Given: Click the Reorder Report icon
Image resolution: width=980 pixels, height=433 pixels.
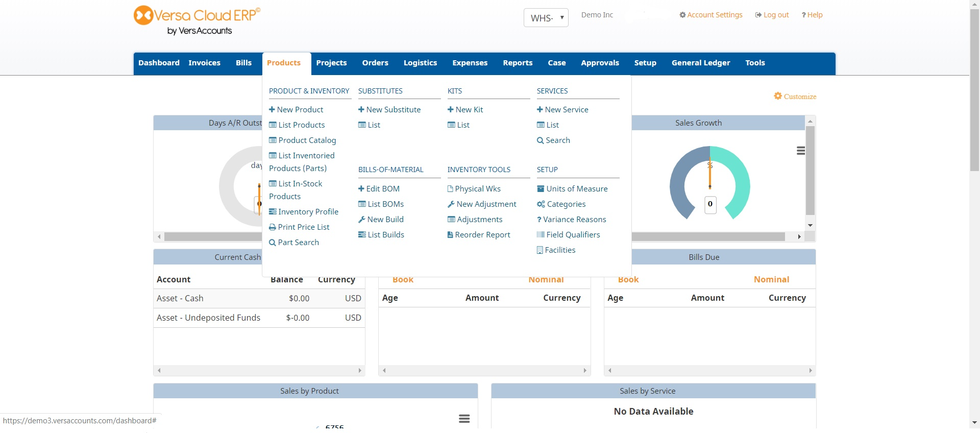Looking at the screenshot, I should click(450, 234).
